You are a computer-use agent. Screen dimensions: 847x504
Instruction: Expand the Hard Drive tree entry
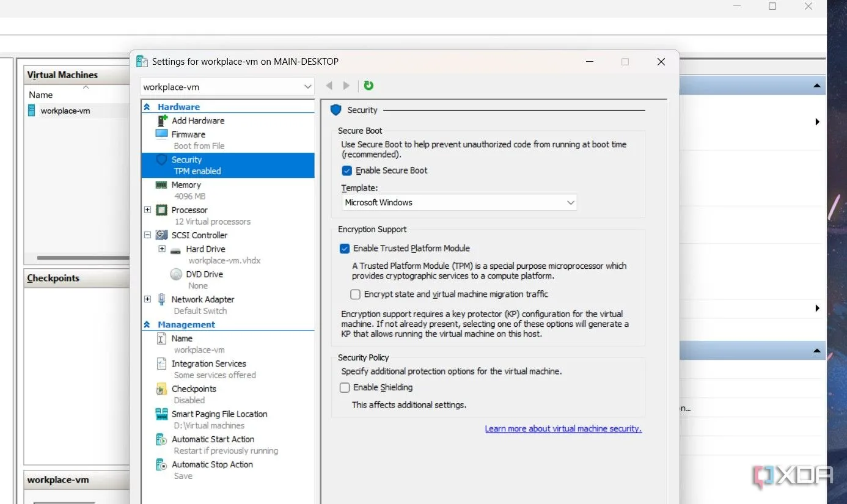point(161,249)
